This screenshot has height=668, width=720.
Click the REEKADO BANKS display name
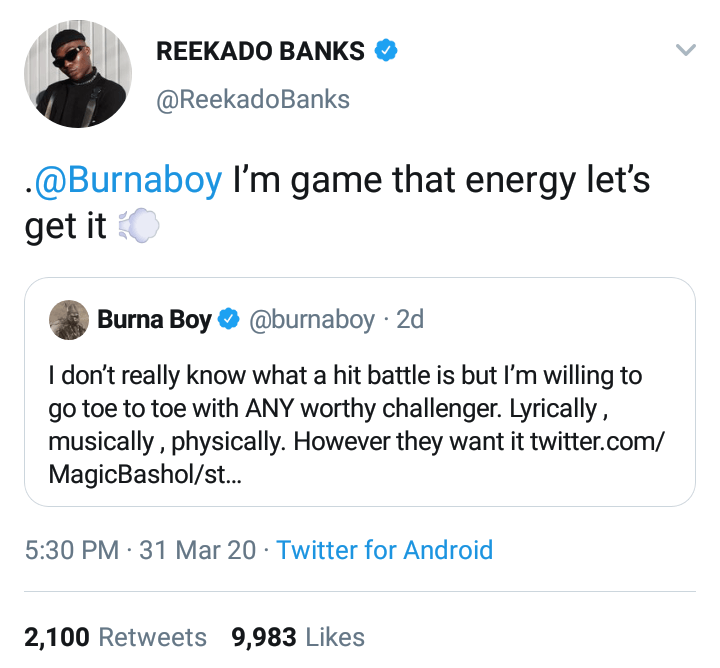coord(260,52)
